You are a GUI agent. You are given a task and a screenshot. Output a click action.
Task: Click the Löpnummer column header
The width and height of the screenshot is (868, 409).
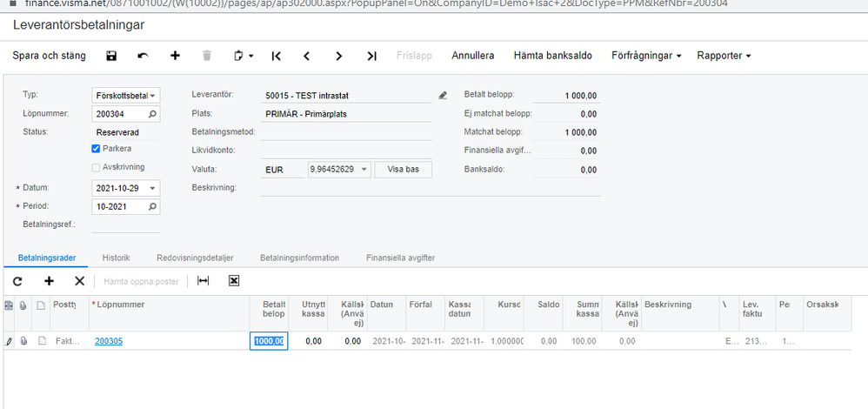point(121,305)
